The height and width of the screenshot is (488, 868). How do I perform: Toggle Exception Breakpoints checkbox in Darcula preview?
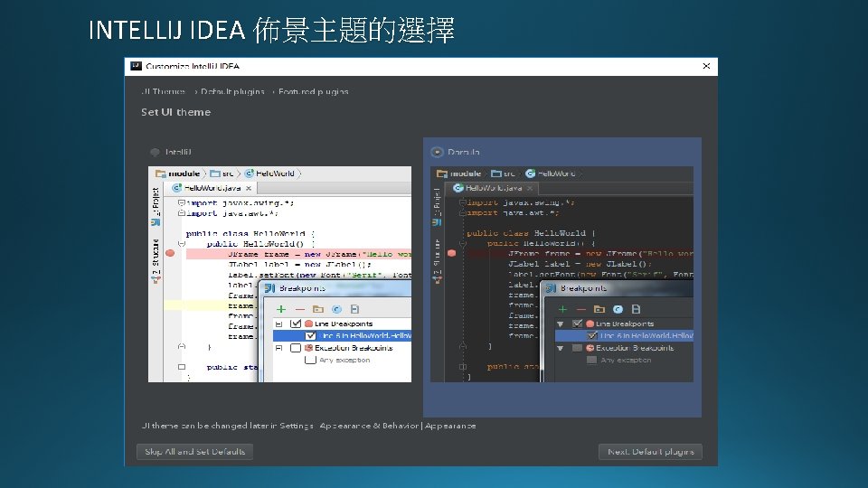[577, 348]
